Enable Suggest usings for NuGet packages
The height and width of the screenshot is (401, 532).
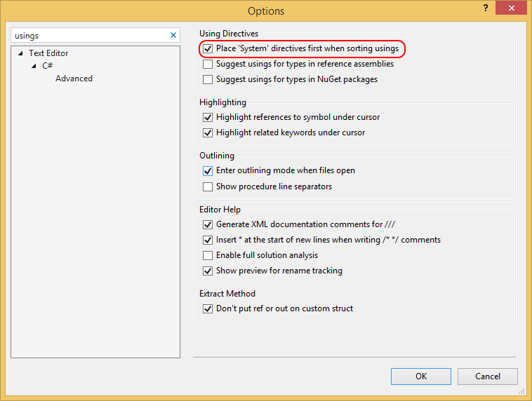coord(208,80)
